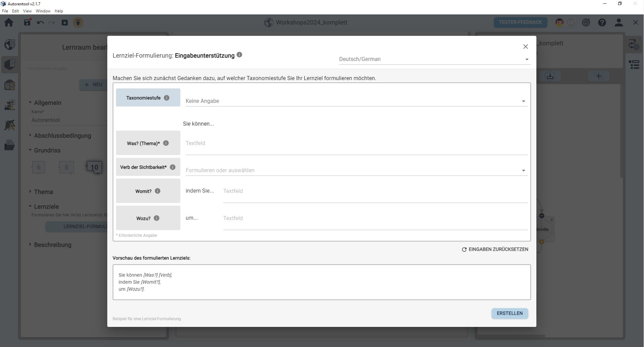
Task: Close the Lernziel-Formulierung dialog
Action: pyautogui.click(x=525, y=47)
